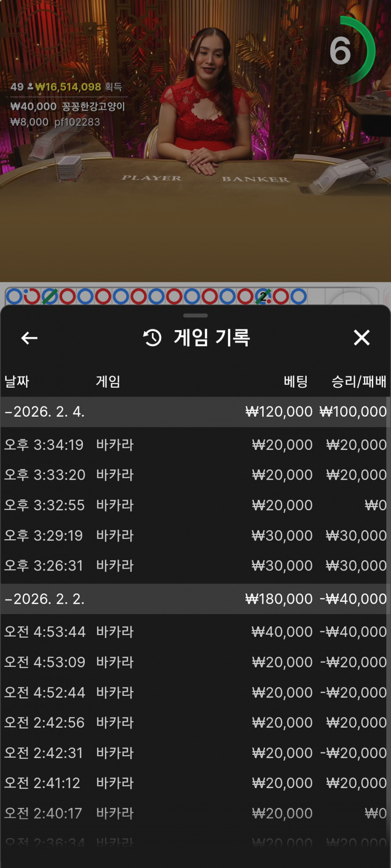Viewport: 391px width, 868px height.
Task: Open the 오전 2:41:12 바카라 record
Action: coord(195,783)
